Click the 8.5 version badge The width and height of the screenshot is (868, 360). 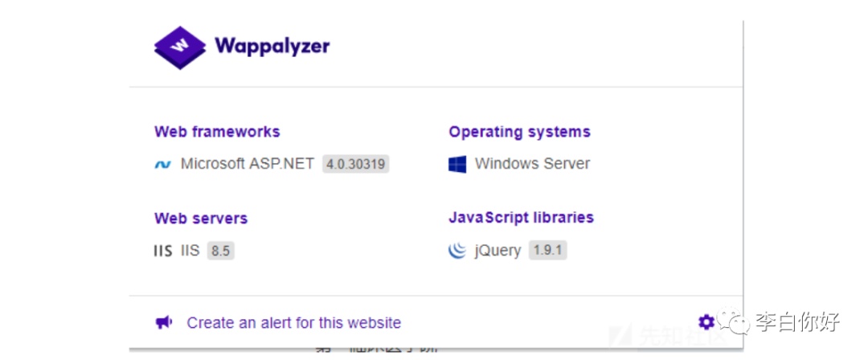[x=220, y=251]
